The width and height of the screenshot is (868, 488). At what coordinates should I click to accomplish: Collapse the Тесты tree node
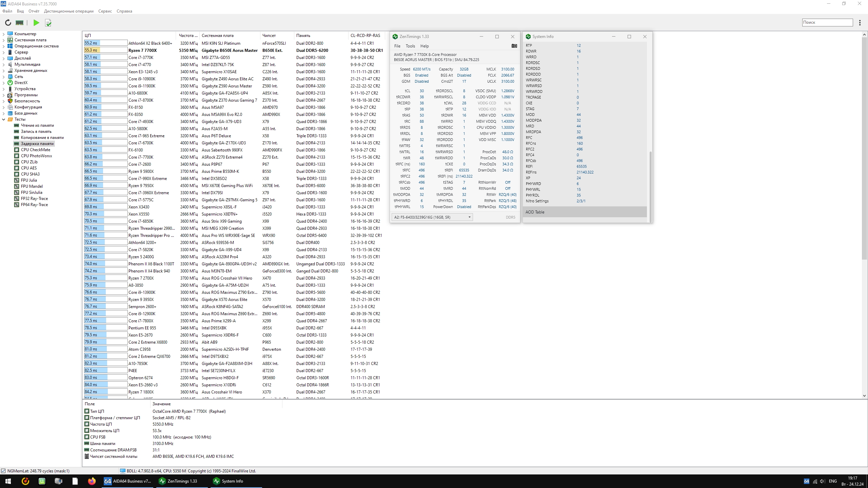click(x=4, y=119)
